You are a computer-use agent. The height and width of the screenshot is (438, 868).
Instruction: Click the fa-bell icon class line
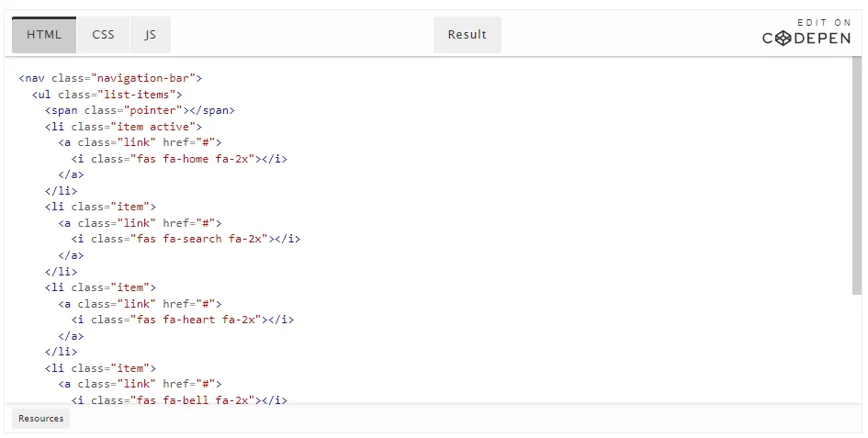pos(179,399)
